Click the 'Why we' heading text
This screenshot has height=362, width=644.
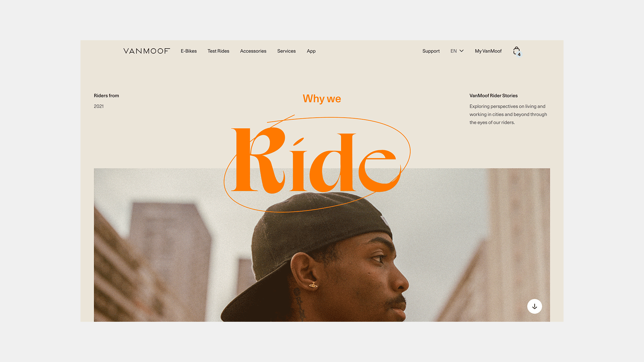tap(322, 99)
